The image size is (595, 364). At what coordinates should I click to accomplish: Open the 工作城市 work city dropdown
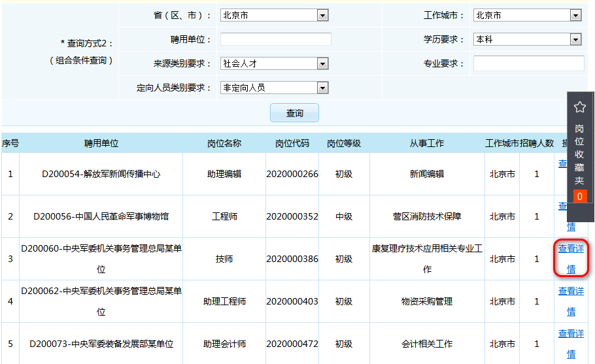coord(527,15)
